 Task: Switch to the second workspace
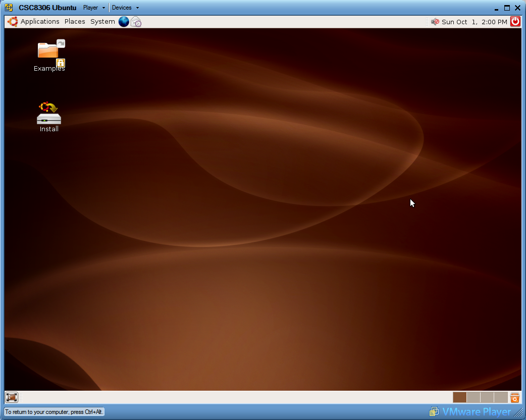coord(473,397)
